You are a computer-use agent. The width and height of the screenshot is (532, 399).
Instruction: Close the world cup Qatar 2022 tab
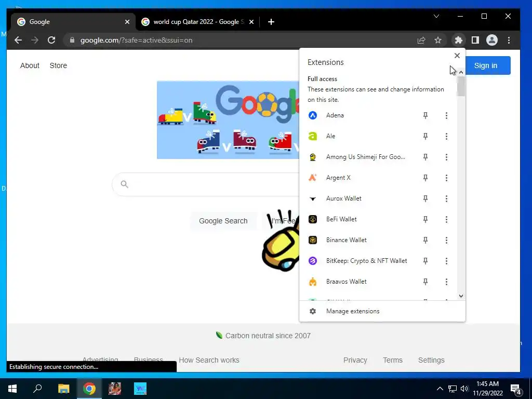[x=251, y=22]
